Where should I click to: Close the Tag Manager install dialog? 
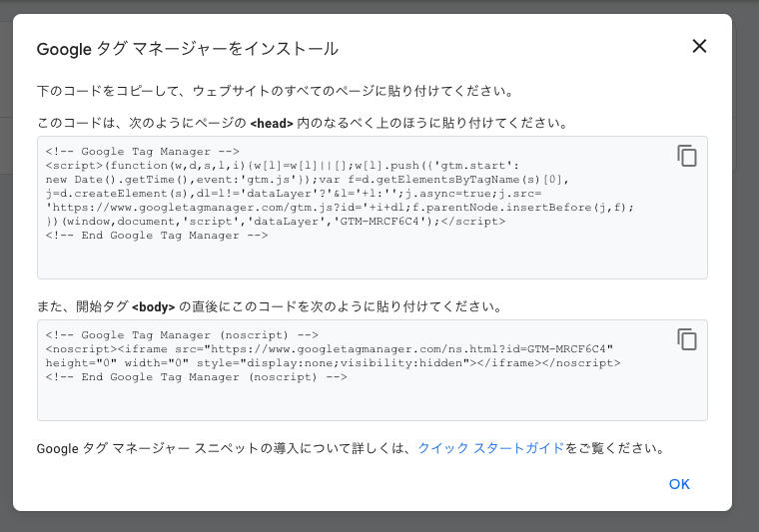point(699,47)
